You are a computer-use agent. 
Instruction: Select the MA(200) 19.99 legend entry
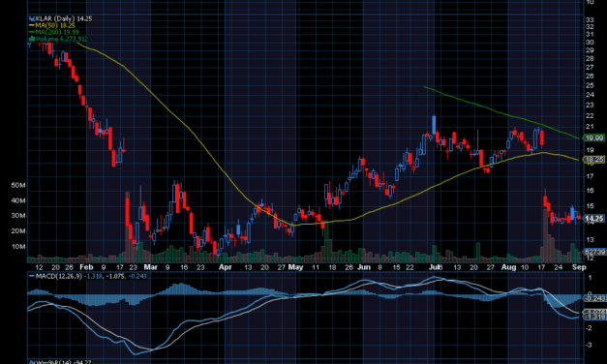click(x=57, y=32)
